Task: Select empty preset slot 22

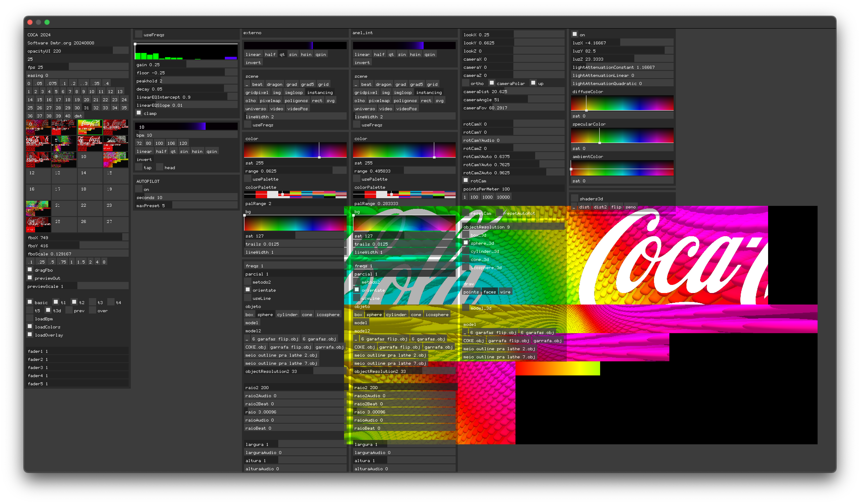Action: click(90, 208)
